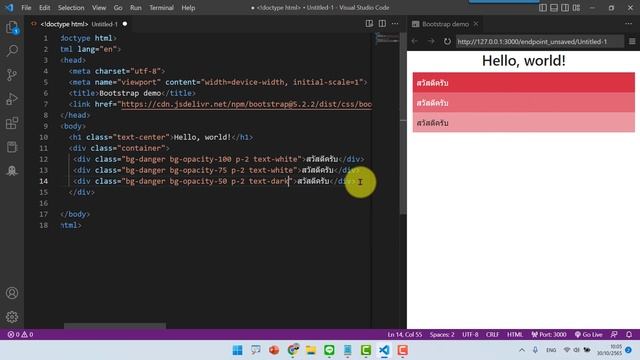The height and width of the screenshot is (360, 640).
Task: Open the Terminal menu
Action: (x=161, y=7)
